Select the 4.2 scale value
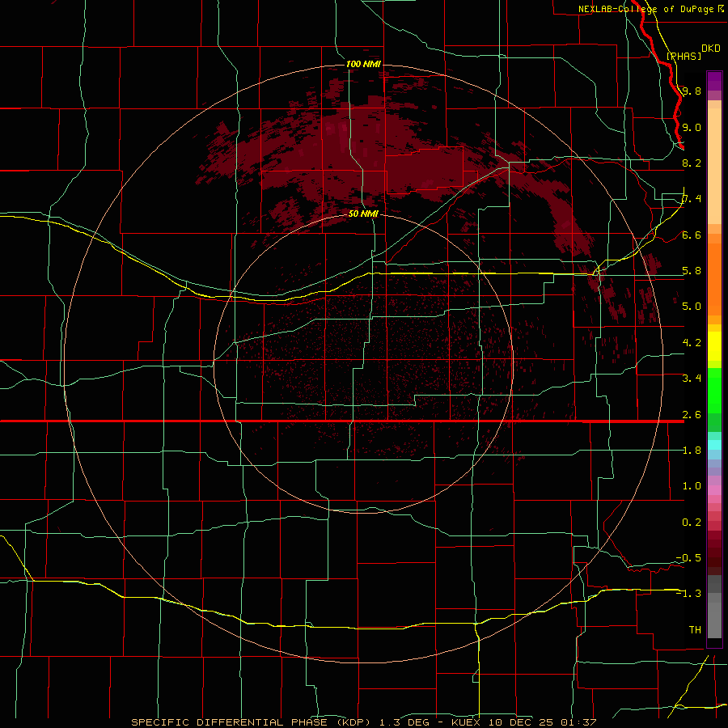This screenshot has height=728, width=728. 692,343
